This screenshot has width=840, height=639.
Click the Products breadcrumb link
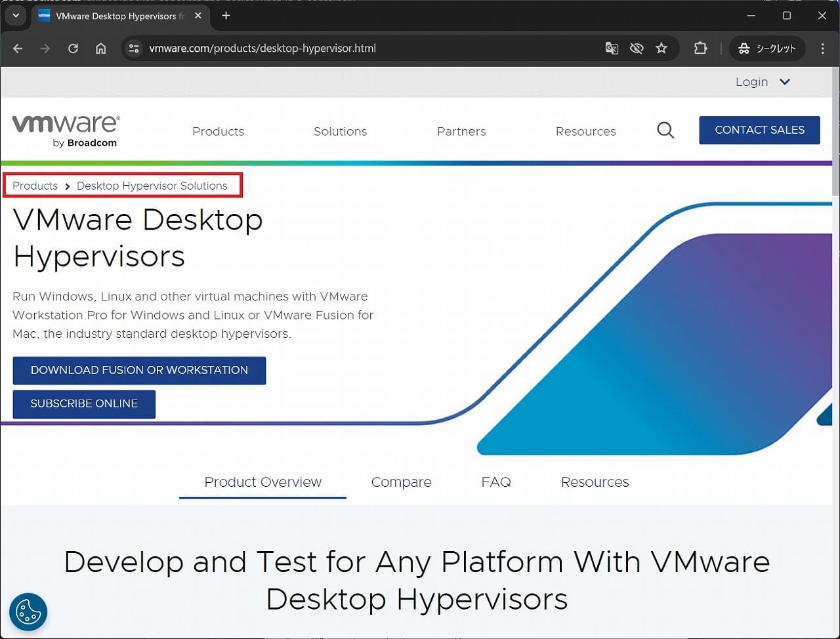click(35, 186)
